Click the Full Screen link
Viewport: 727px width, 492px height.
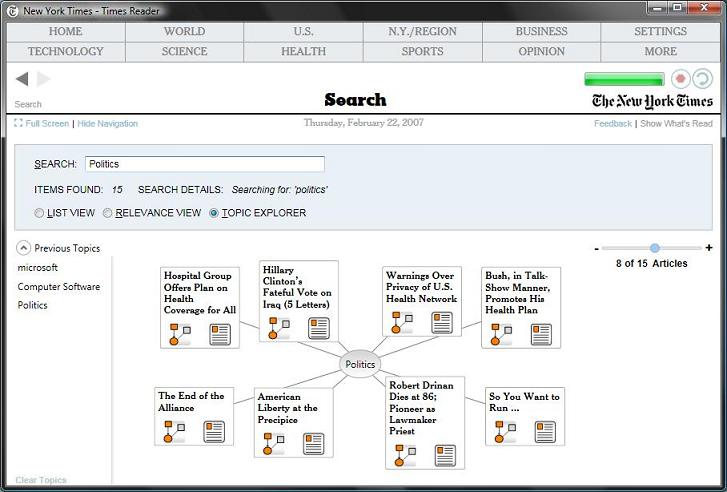tap(42, 123)
